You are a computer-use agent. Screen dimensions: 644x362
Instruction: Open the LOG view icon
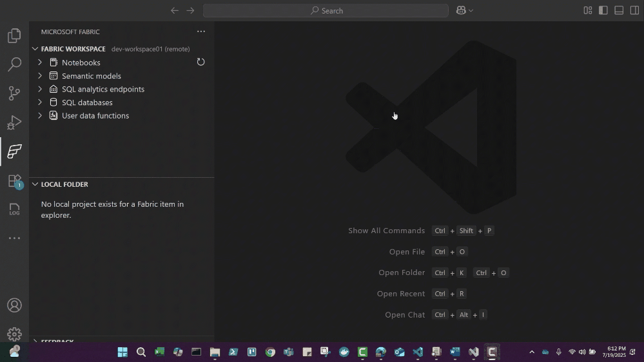click(x=14, y=209)
